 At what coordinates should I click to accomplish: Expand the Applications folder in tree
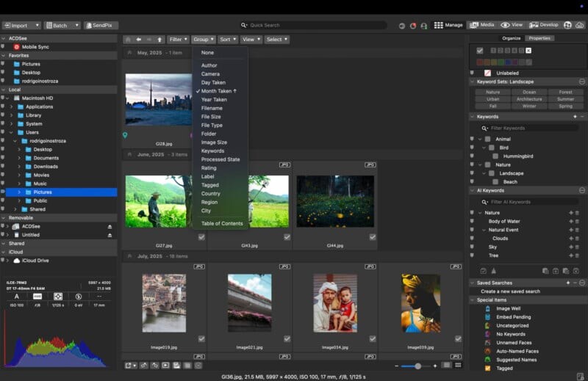(x=11, y=106)
